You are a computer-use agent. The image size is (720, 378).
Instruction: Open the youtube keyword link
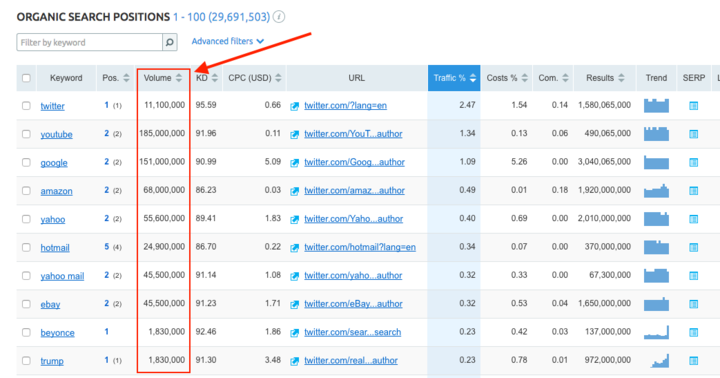click(56, 135)
